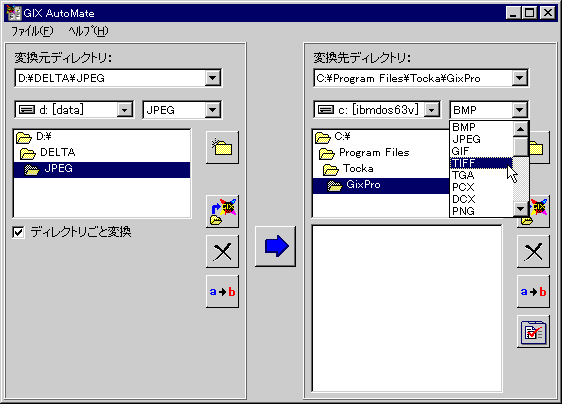This screenshot has width=562, height=404.
Task: Select TIFF in the format list
Action: pos(481,163)
